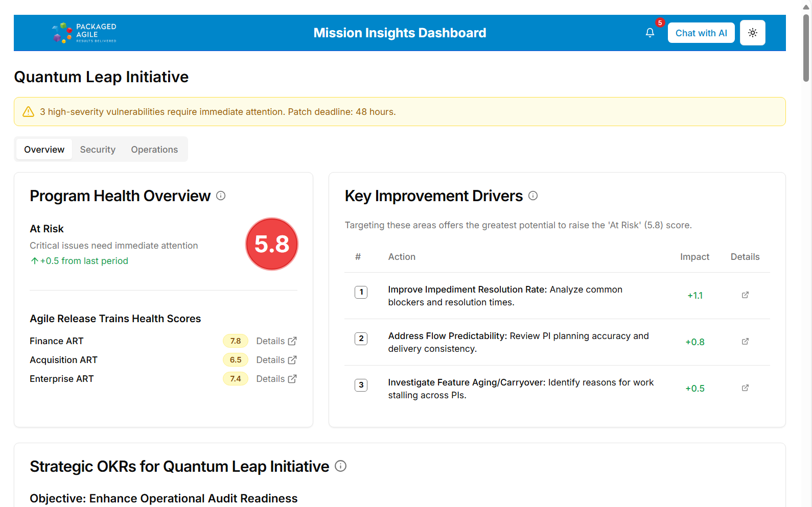812x507 pixels.
Task: Select the Overview tab
Action: [44, 150]
